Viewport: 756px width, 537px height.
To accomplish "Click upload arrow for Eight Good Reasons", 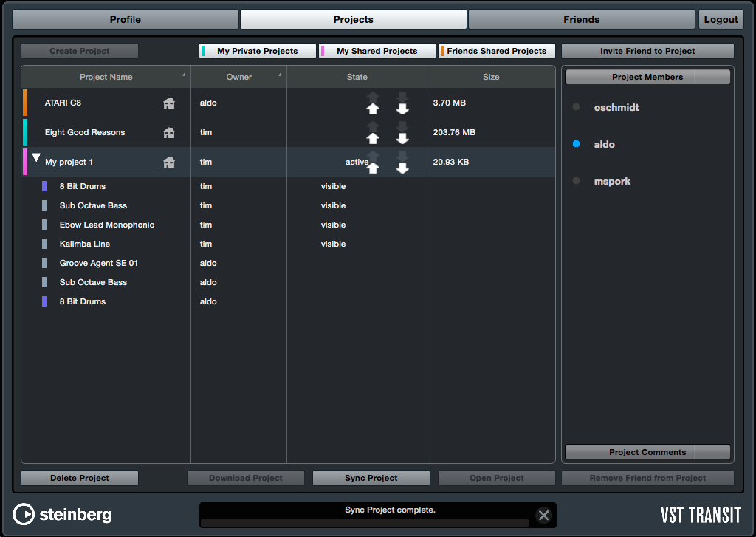I will click(373, 138).
